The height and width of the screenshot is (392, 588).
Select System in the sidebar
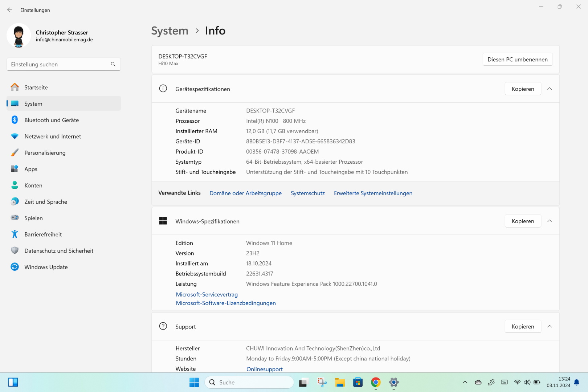coord(64,104)
